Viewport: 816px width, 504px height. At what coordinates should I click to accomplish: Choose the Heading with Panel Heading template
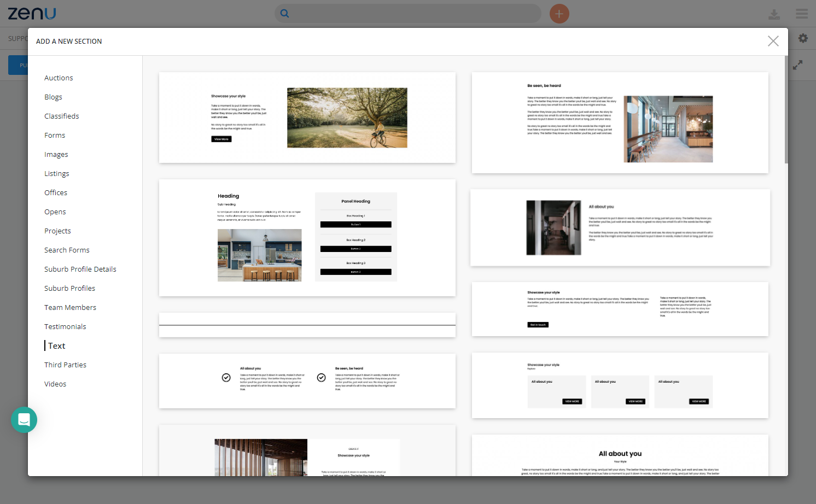coord(307,238)
